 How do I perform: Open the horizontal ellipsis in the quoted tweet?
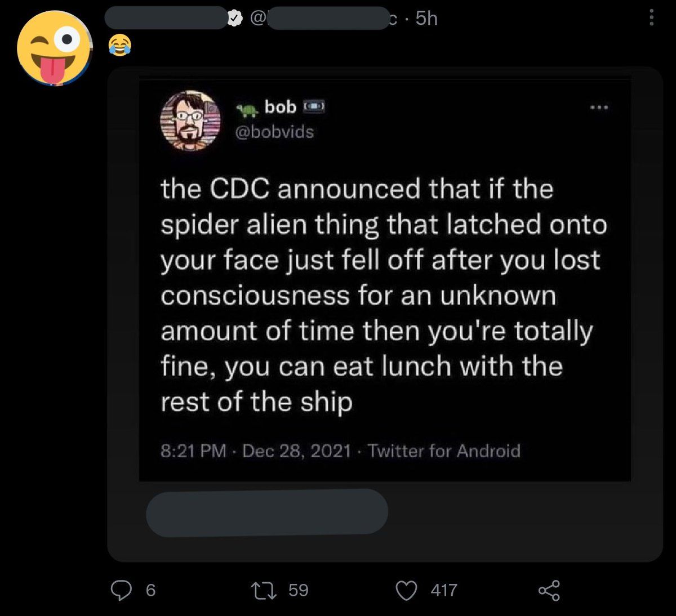(x=599, y=107)
